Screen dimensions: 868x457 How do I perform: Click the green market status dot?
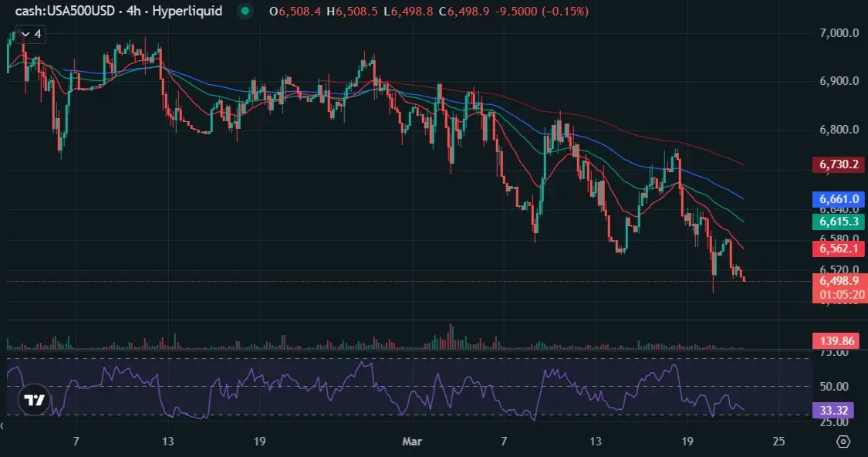pyautogui.click(x=245, y=11)
